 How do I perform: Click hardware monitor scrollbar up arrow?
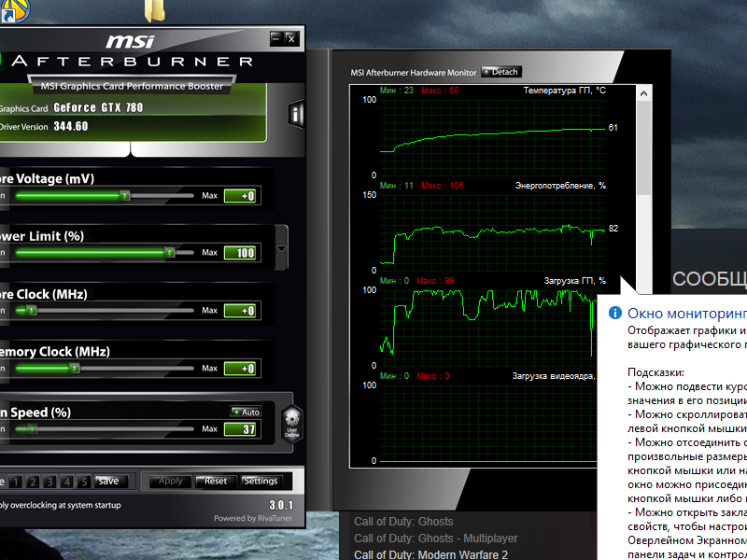(x=643, y=93)
